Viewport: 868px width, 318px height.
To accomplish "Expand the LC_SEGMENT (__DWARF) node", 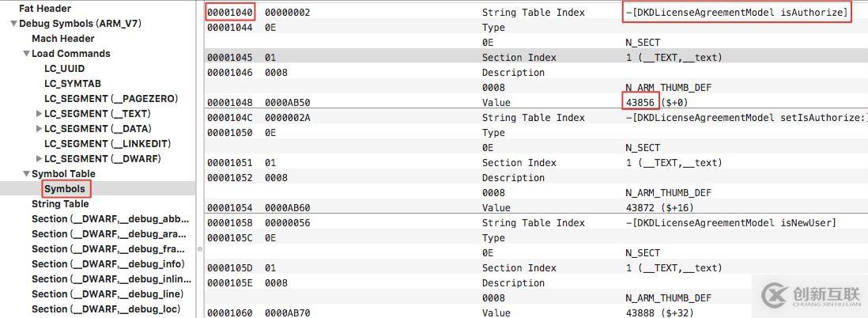I will pyautogui.click(x=40, y=159).
